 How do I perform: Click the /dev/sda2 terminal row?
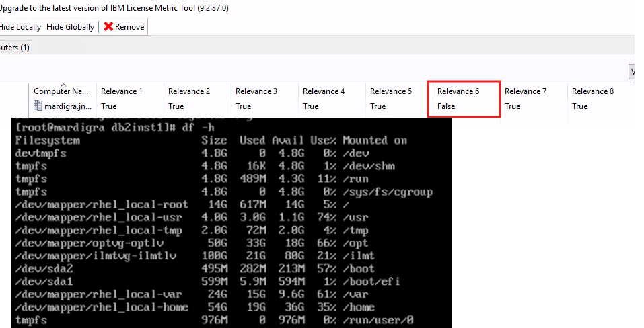pos(195,269)
